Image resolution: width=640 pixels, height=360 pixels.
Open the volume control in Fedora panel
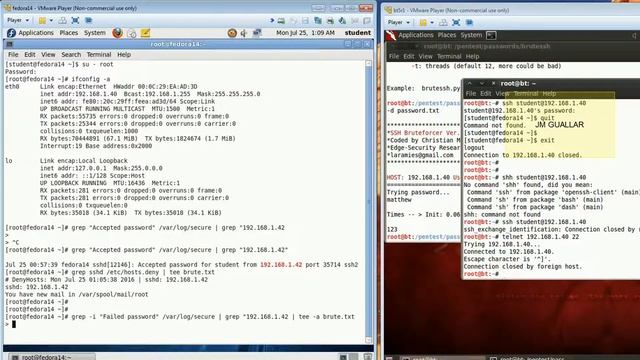click(x=244, y=33)
